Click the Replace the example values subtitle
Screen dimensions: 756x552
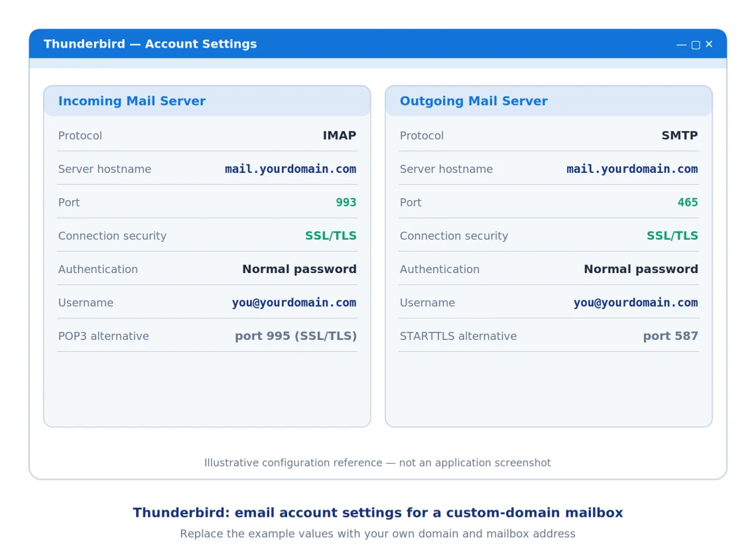pyautogui.click(x=377, y=534)
